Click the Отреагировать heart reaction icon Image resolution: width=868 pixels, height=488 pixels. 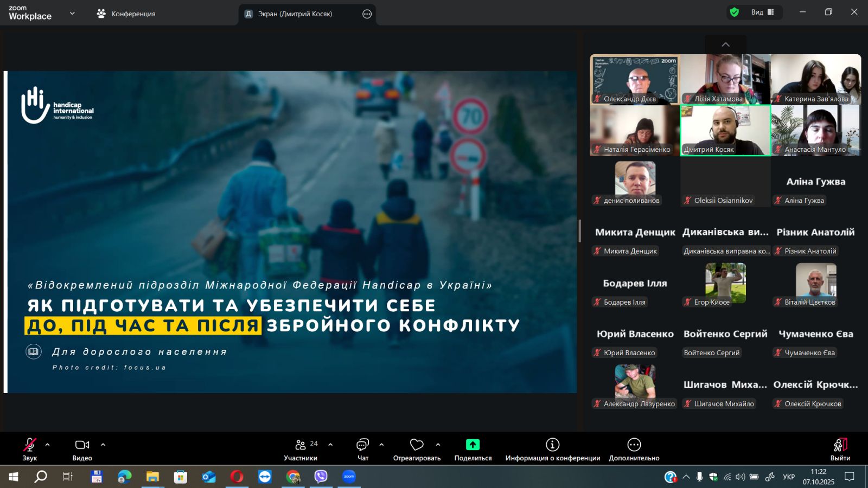[x=417, y=445]
